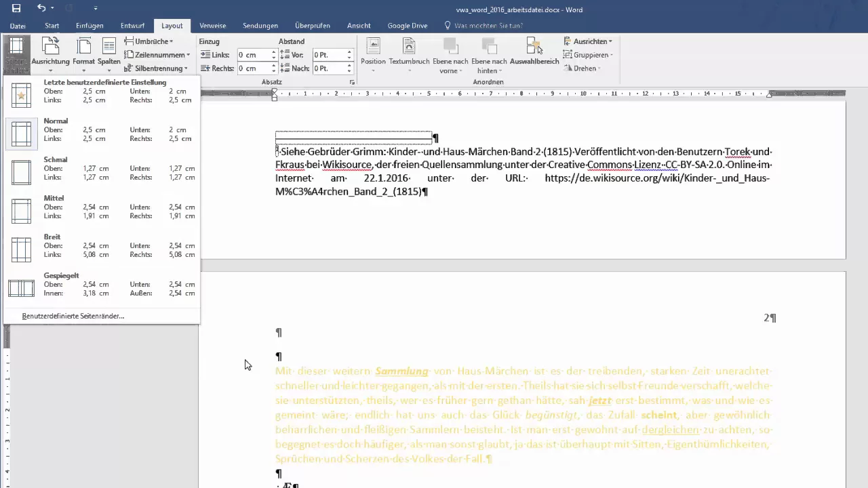868x488 pixels.
Task: Increase the Abstand Vor spinner value
Action: (x=349, y=52)
